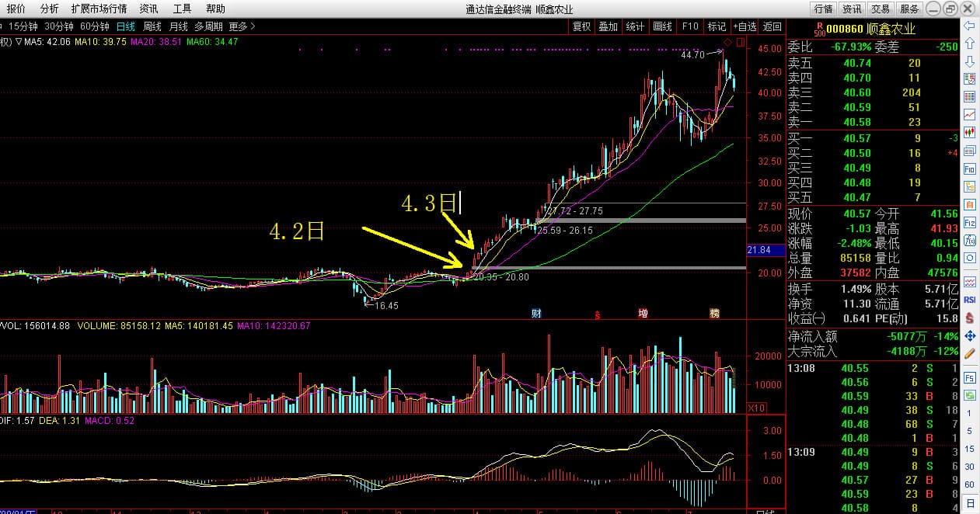Click the up arrow previous-stock icon

(x=969, y=43)
